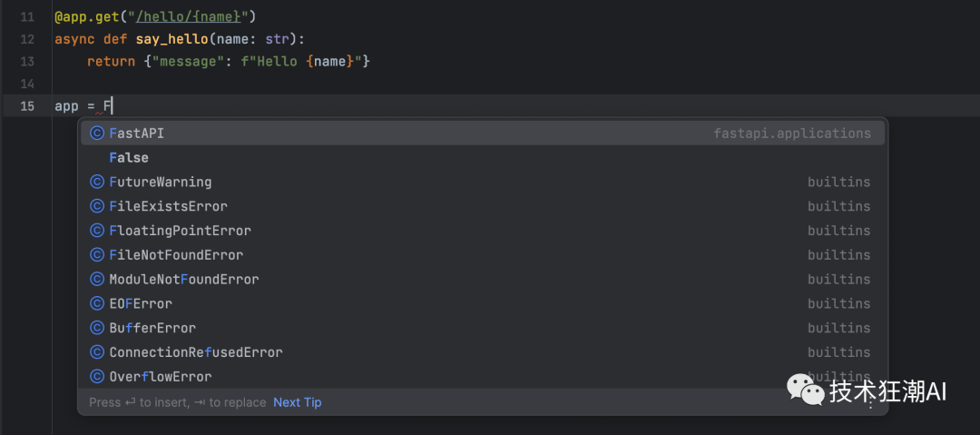The width and height of the screenshot is (980, 435).
Task: Click the EOFError class icon
Action: (x=97, y=303)
